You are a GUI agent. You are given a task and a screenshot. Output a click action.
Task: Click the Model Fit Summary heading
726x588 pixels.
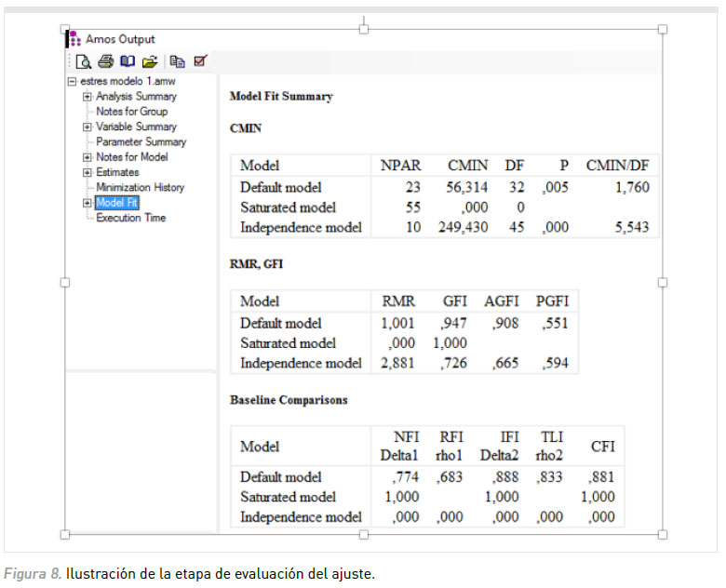281,97
